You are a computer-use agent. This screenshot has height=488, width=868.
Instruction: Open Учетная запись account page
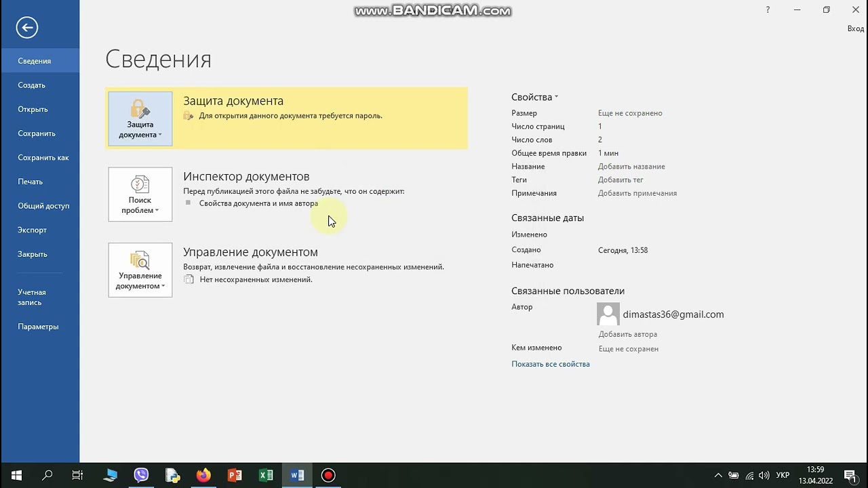[40, 297]
